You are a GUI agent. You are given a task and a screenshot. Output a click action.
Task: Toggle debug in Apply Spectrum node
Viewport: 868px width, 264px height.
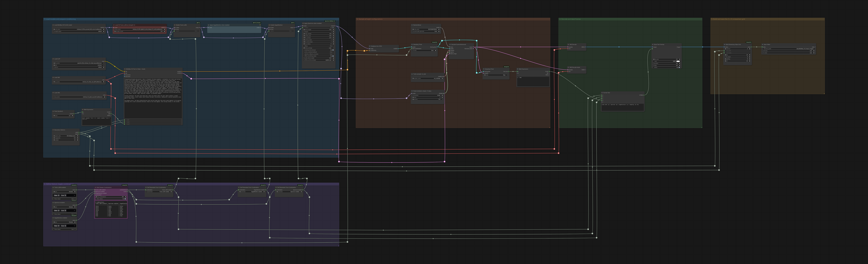coord(319,46)
